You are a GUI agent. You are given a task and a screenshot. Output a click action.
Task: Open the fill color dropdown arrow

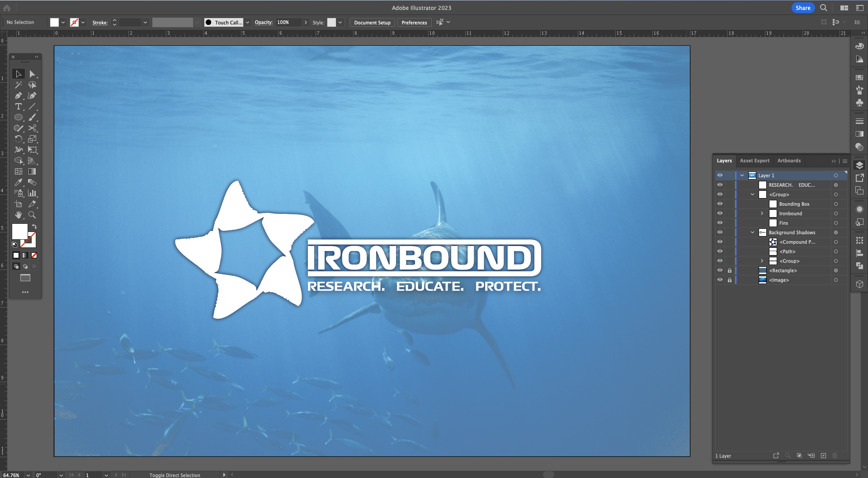click(63, 22)
